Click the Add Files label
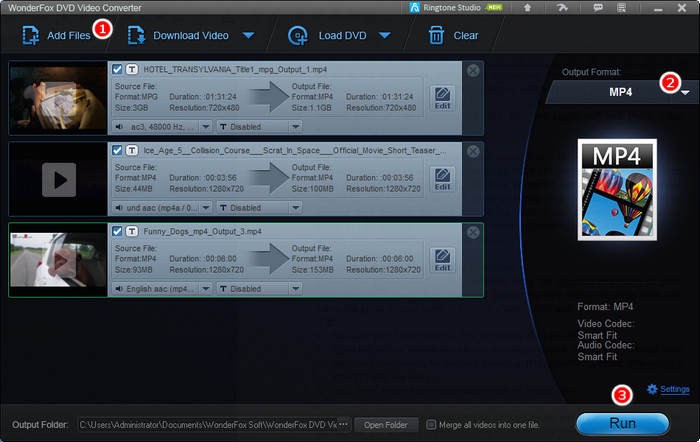This screenshot has height=442, width=700. (x=69, y=36)
